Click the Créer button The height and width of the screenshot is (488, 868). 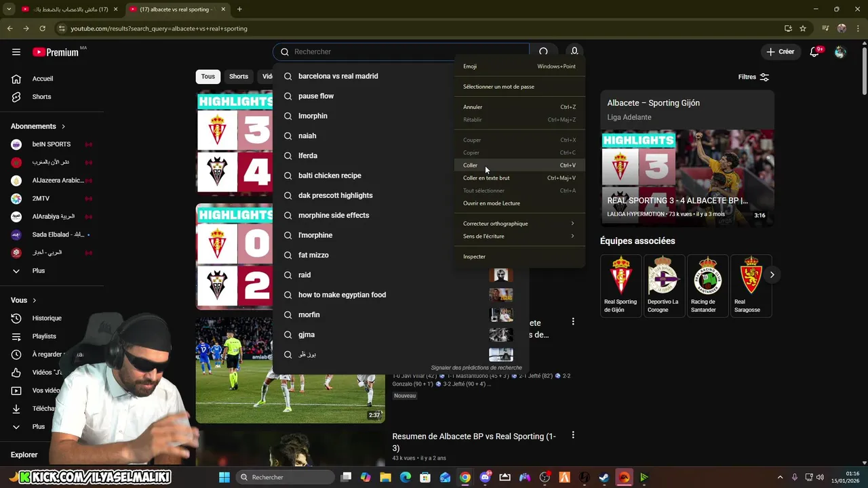pos(780,52)
